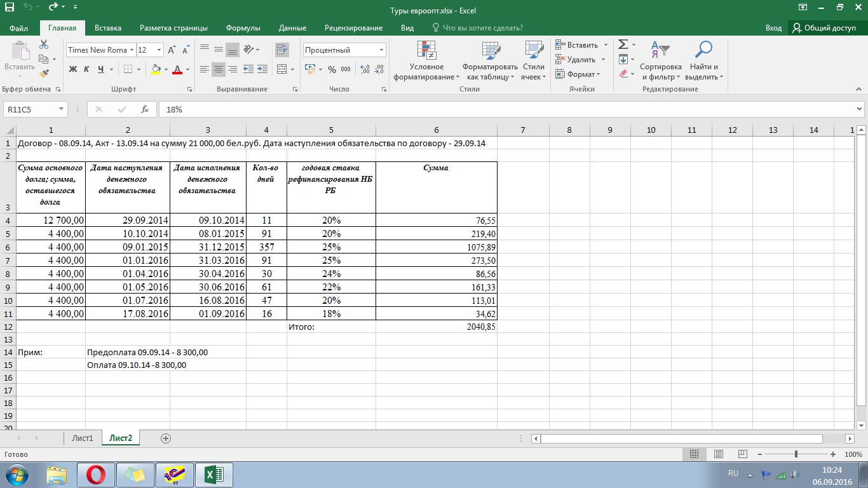Toggle center horizontal alignment
868x488 pixels.
coord(218,69)
